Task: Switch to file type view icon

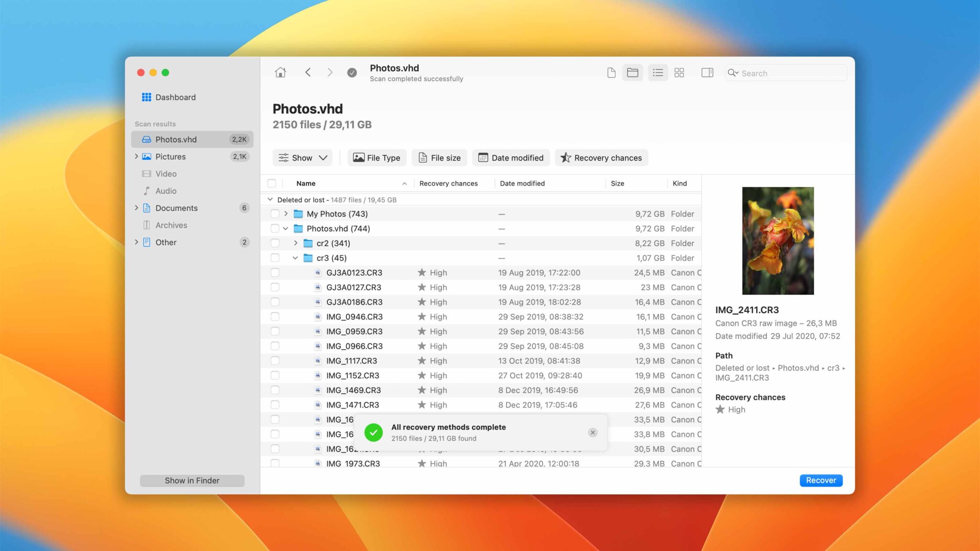Action: [611, 72]
